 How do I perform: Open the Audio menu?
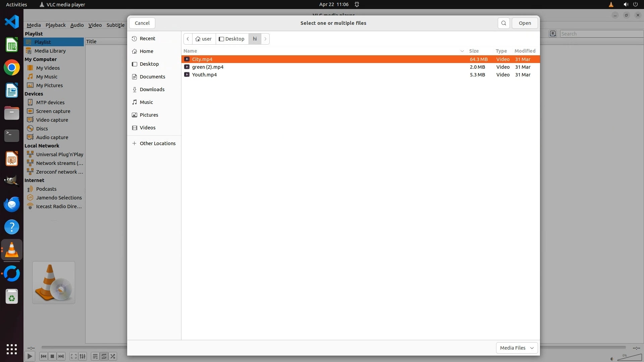77,25
